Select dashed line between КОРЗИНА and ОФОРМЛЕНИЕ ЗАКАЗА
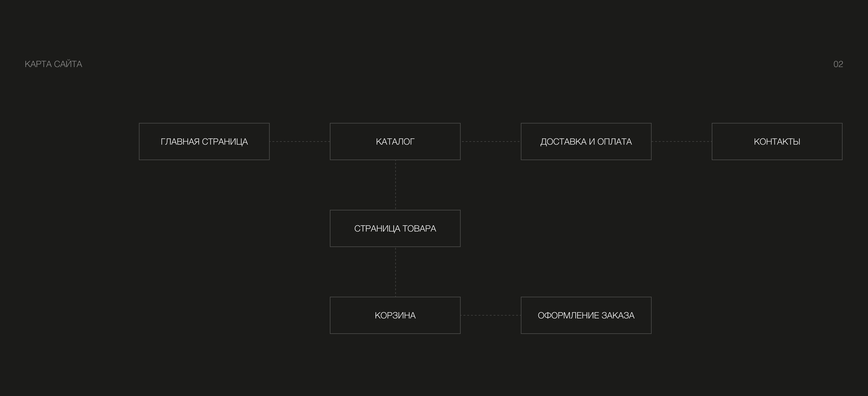The width and height of the screenshot is (868, 396). (491, 315)
